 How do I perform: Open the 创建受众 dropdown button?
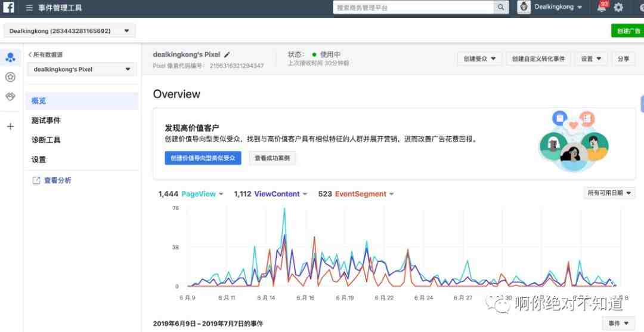(479, 59)
